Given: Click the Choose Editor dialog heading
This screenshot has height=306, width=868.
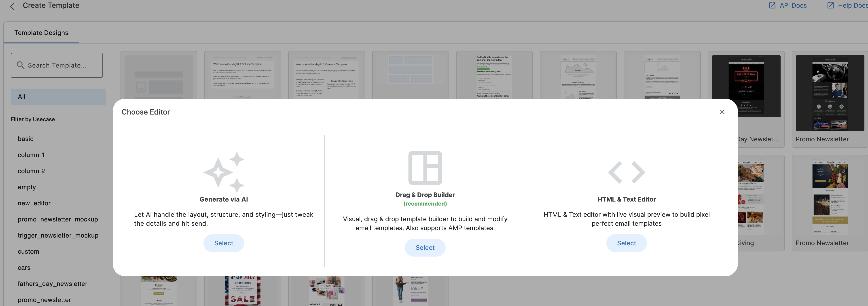Looking at the screenshot, I should [146, 112].
